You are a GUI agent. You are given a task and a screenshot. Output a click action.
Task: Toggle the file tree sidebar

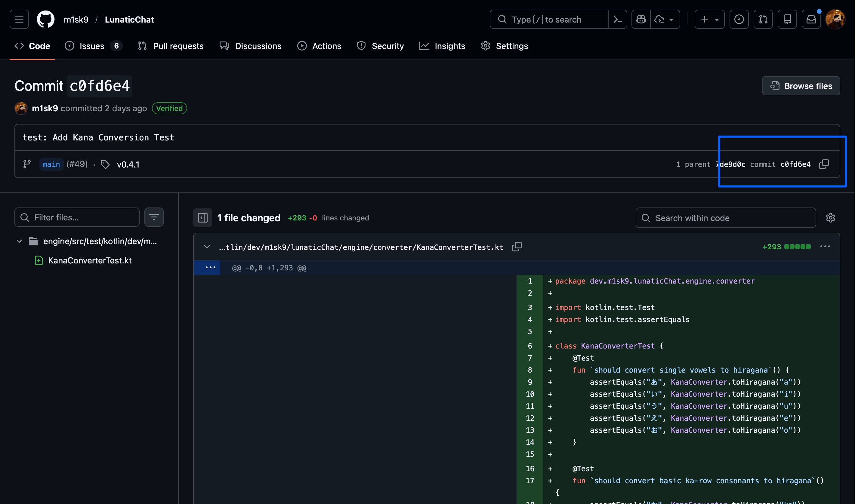[203, 218]
